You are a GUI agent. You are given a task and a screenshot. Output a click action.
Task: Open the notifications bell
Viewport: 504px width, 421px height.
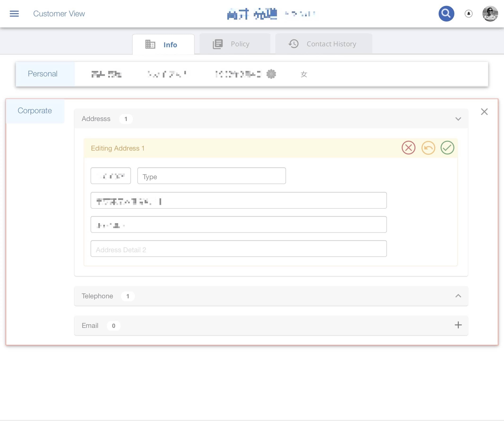[x=468, y=14]
